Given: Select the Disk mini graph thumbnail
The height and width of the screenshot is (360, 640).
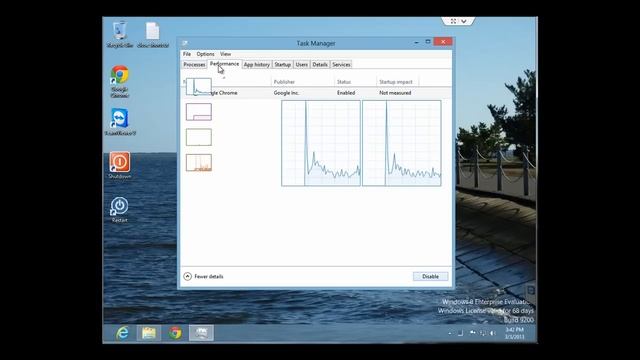Looking at the screenshot, I should pyautogui.click(x=199, y=137).
